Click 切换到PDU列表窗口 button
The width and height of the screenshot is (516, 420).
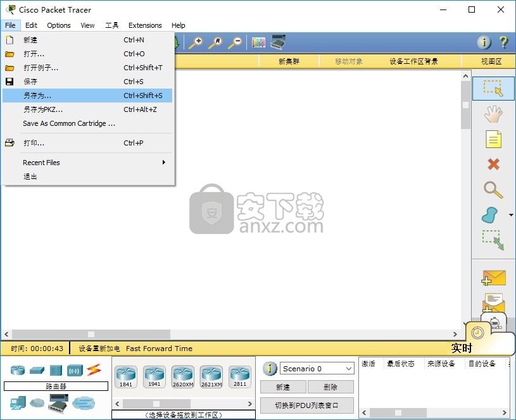pyautogui.click(x=306, y=405)
